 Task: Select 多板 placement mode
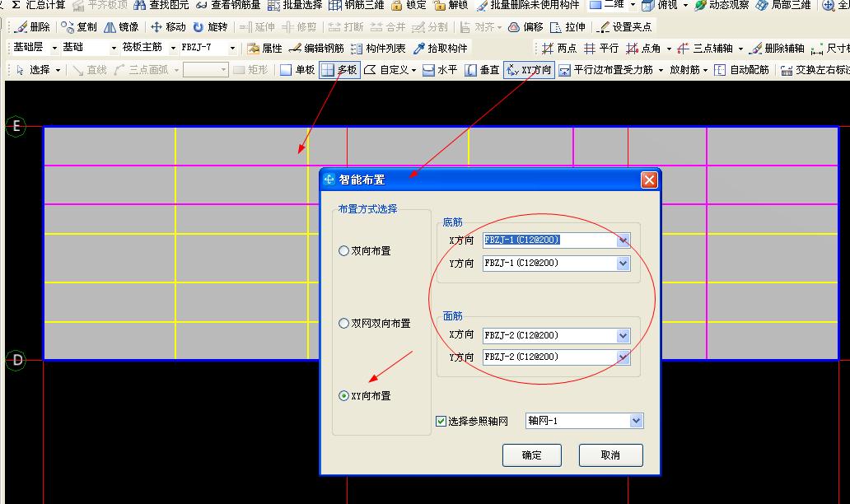[x=340, y=70]
